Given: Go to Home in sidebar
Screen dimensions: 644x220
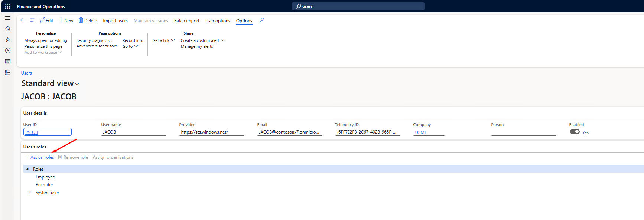Looking at the screenshot, I should pos(7,29).
